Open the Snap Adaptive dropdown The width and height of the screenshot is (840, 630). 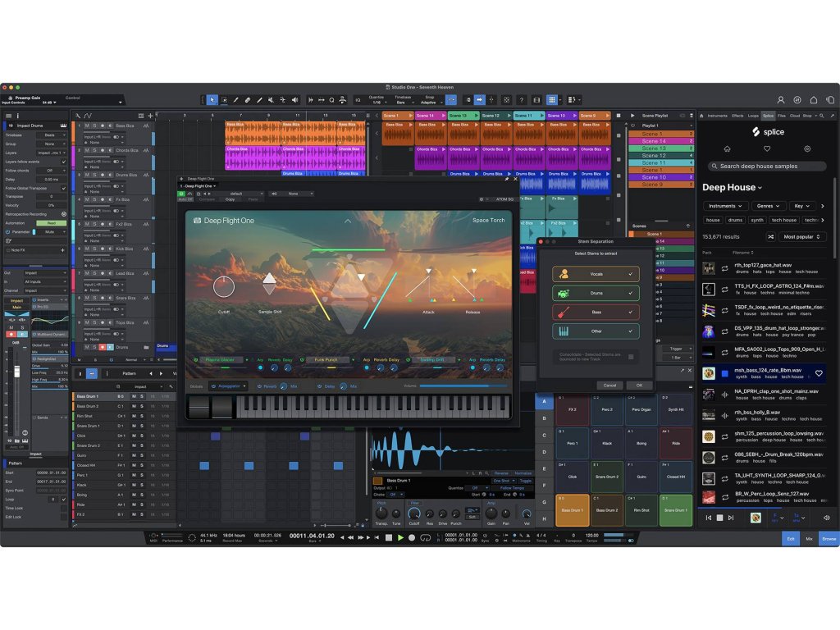429,103
